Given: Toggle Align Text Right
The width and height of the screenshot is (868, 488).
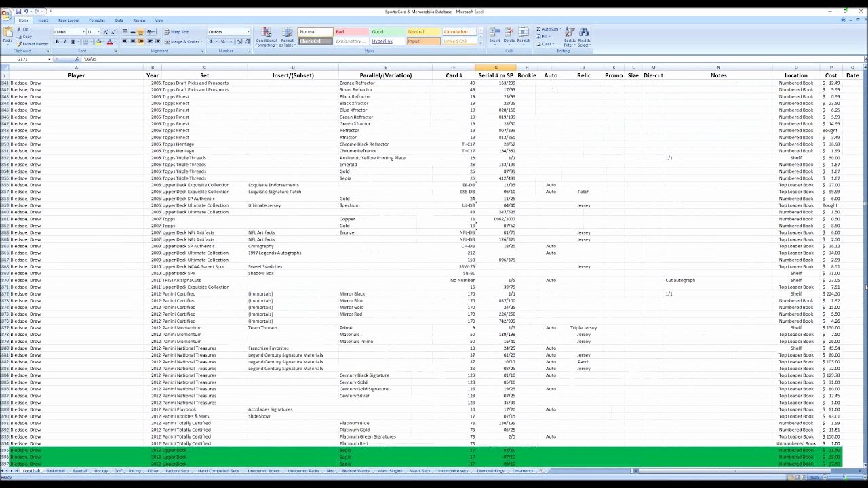Looking at the screenshot, I should click(x=140, y=42).
